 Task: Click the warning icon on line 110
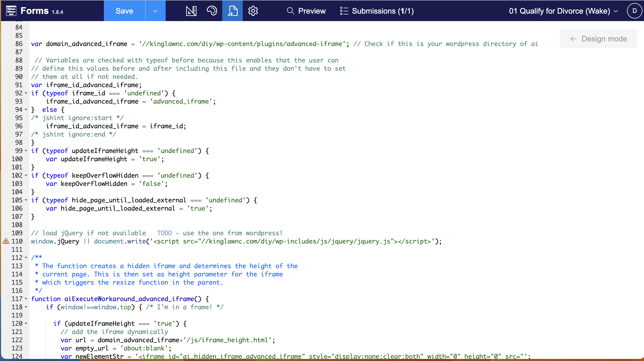[x=6, y=241]
